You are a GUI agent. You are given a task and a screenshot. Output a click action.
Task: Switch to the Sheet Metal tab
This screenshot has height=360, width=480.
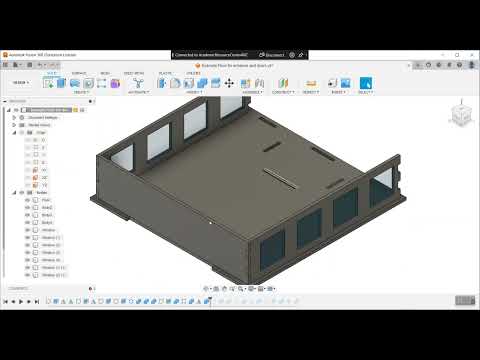click(x=134, y=73)
